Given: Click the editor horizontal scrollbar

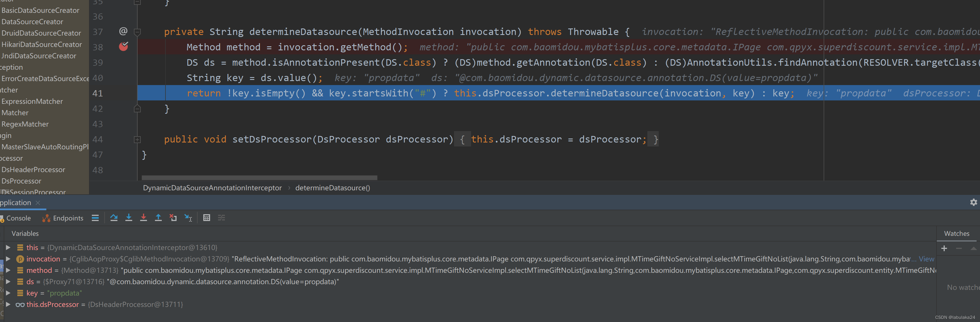Looking at the screenshot, I should pos(259,178).
